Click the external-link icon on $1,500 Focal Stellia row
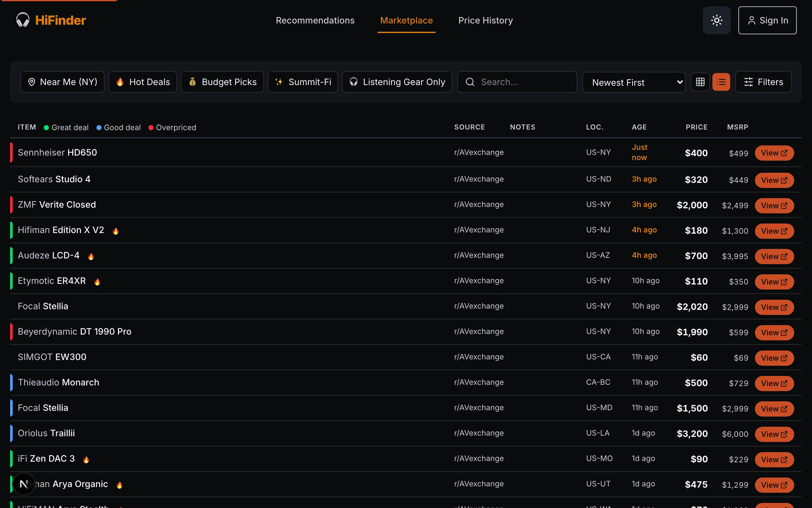Image resolution: width=812 pixels, height=508 pixels. click(x=784, y=409)
